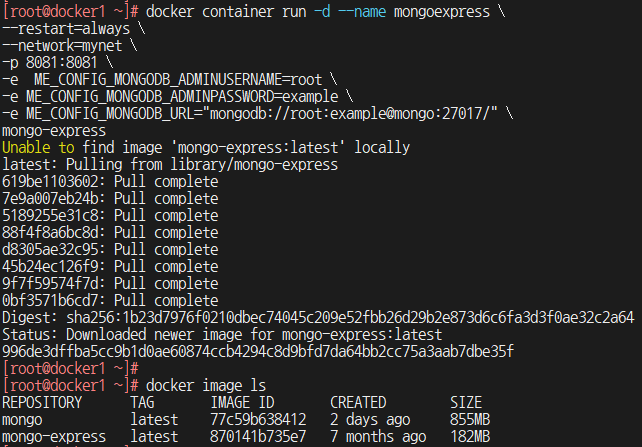Click 'mongo-express' in the repository column
The height and width of the screenshot is (447, 642).
point(54,436)
